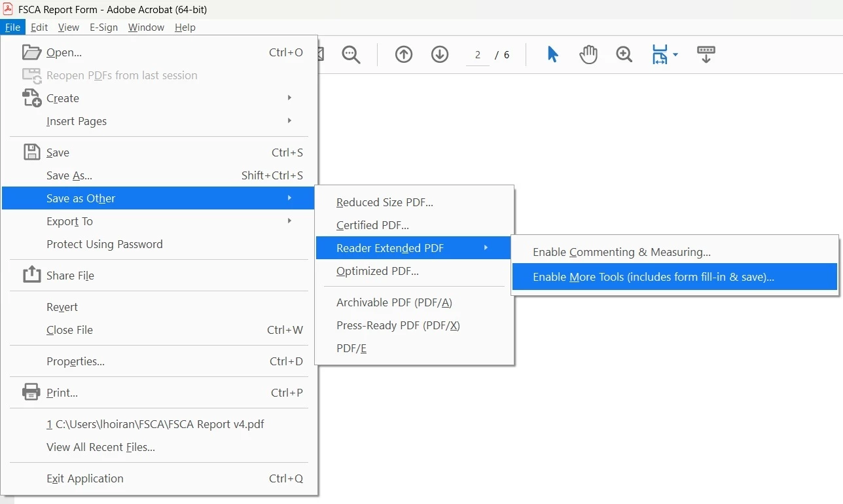
Task: Select the arrow Selection tool
Action: 553,54
